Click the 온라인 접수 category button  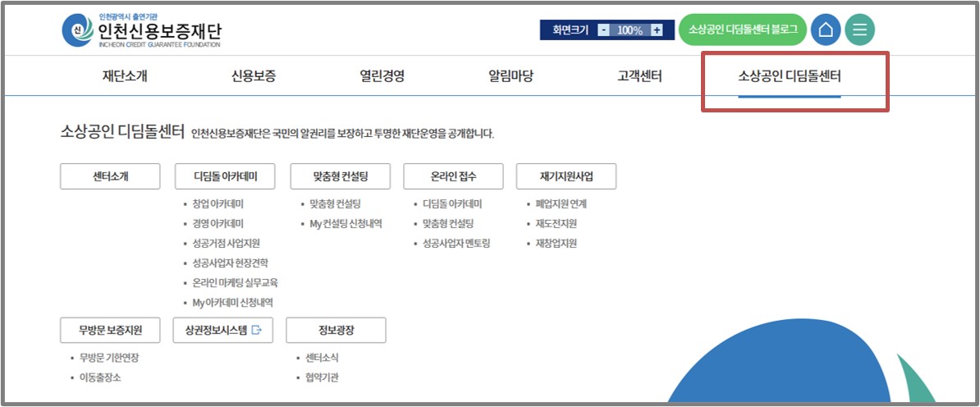click(x=454, y=176)
